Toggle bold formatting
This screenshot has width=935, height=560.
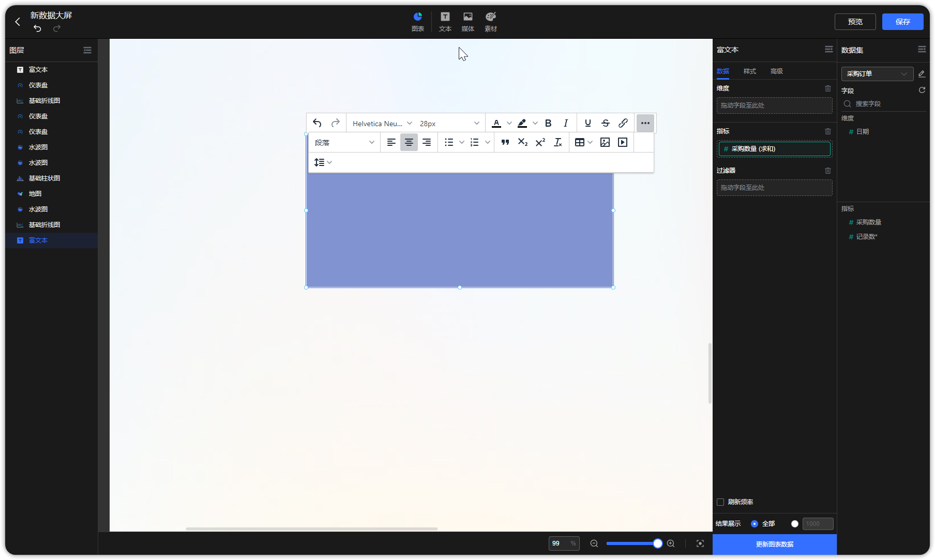548,123
